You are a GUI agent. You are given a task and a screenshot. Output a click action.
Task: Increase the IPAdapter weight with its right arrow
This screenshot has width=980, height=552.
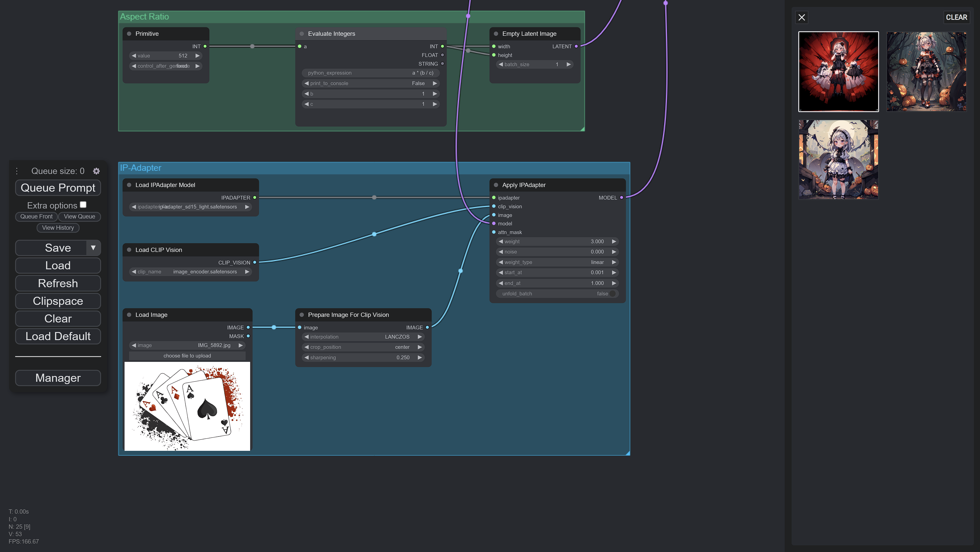point(614,241)
